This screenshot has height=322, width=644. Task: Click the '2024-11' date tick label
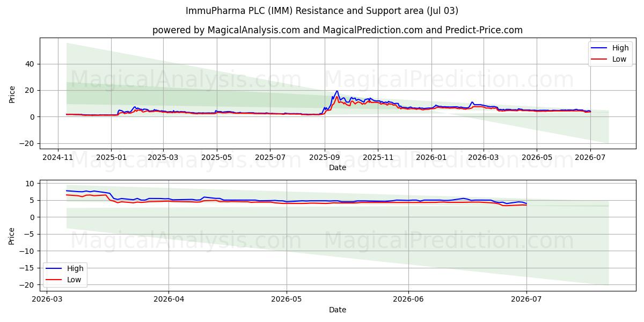pos(58,157)
